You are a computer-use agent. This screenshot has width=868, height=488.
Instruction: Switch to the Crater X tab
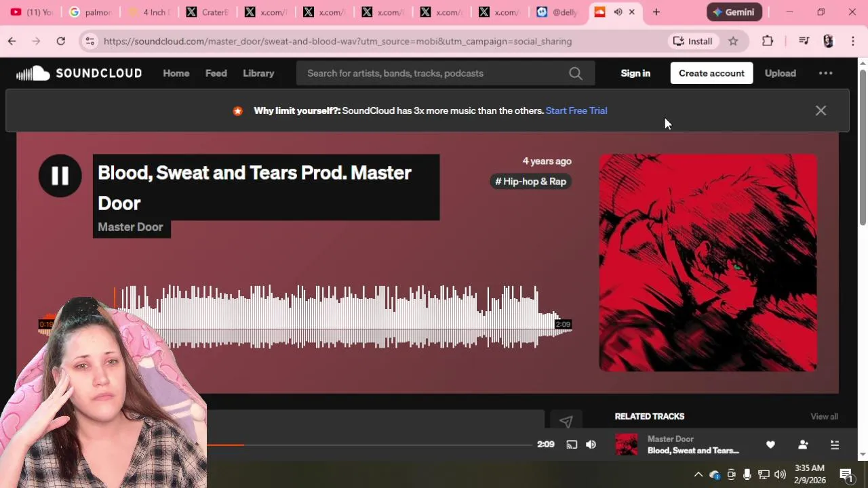[208, 12]
